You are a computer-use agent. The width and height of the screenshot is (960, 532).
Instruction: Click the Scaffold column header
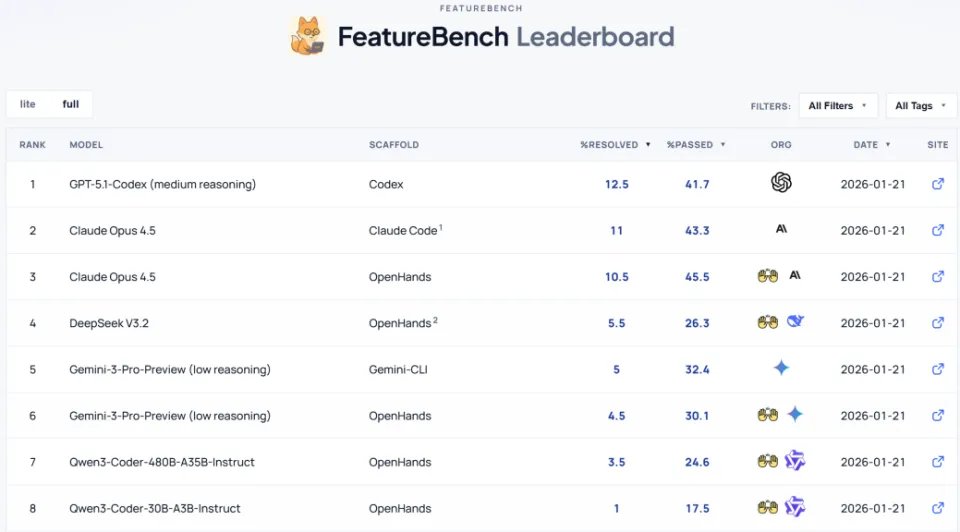click(394, 145)
